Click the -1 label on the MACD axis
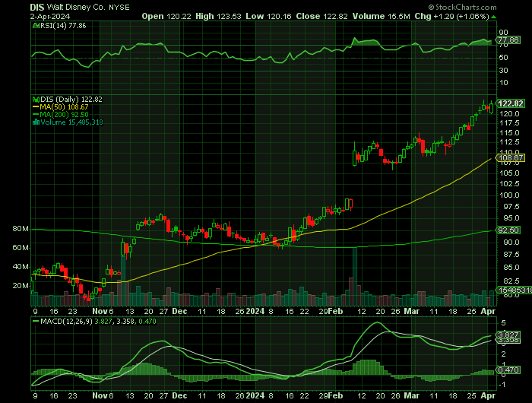Viewport: 532px width, 403px height. 503,385
